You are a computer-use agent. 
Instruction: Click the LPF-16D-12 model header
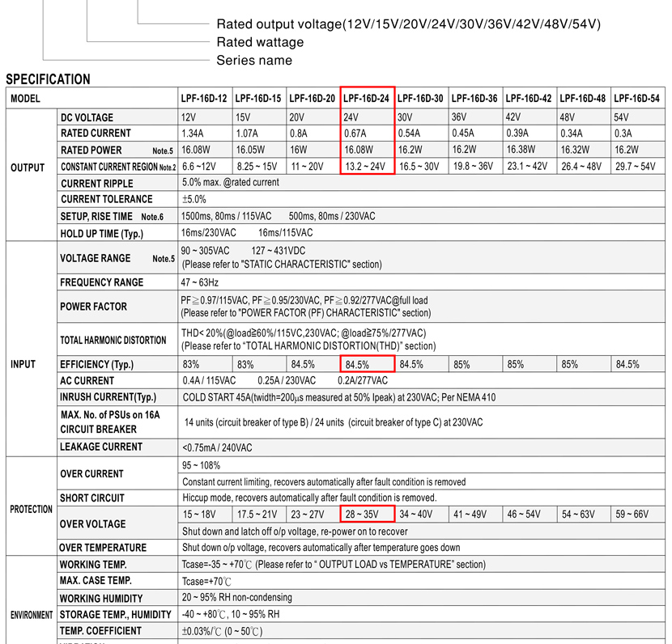point(203,99)
